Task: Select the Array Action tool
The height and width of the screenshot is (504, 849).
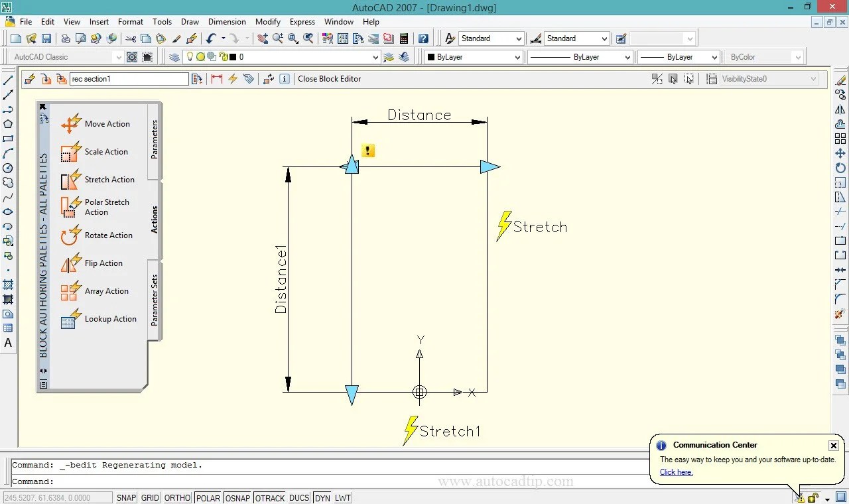Action: (x=95, y=291)
